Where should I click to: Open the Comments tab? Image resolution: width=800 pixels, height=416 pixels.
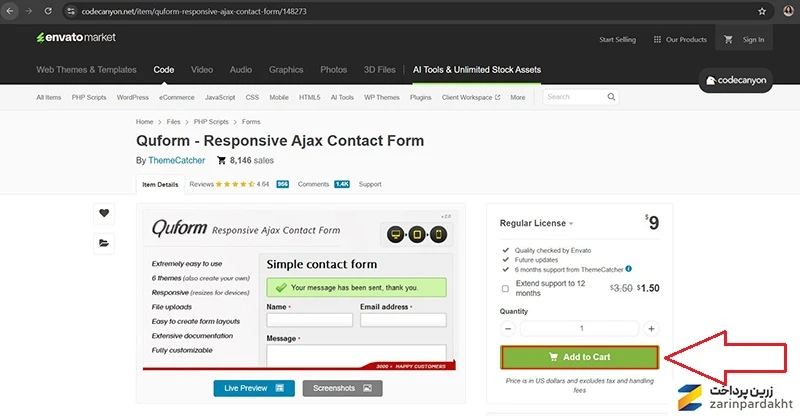click(313, 184)
